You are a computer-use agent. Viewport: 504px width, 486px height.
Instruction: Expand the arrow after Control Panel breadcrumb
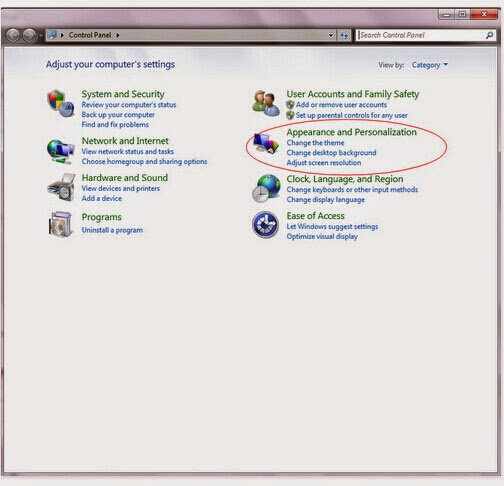[x=118, y=35]
